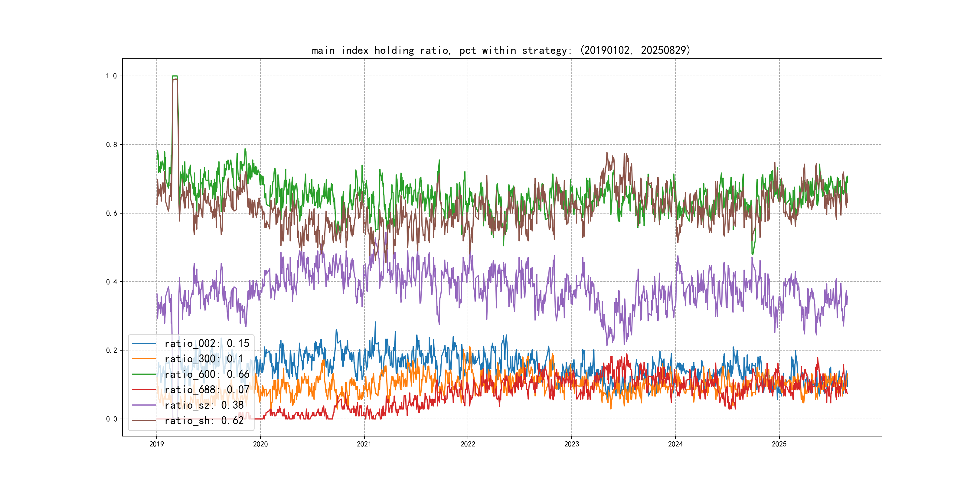Select the 'ratio_sz: 0.38' legend label

(x=204, y=405)
